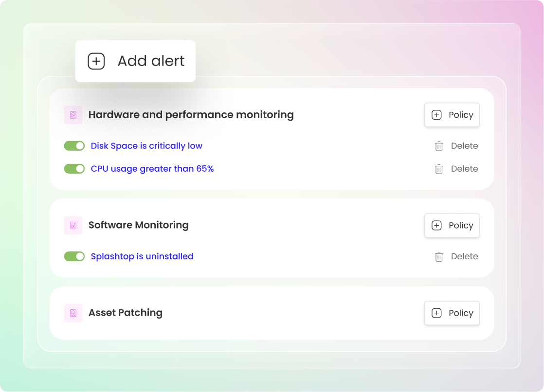Disable the Disk Space critically low toggle
The height and width of the screenshot is (392, 544).
coord(74,146)
